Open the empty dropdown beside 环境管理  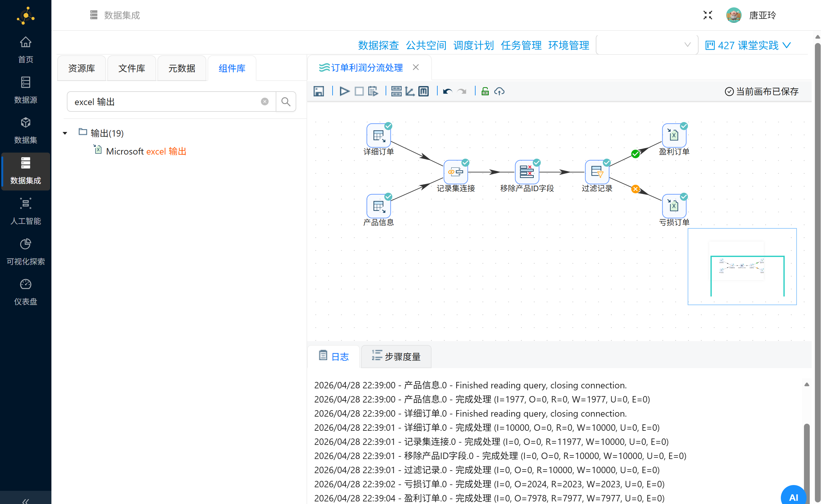click(646, 45)
